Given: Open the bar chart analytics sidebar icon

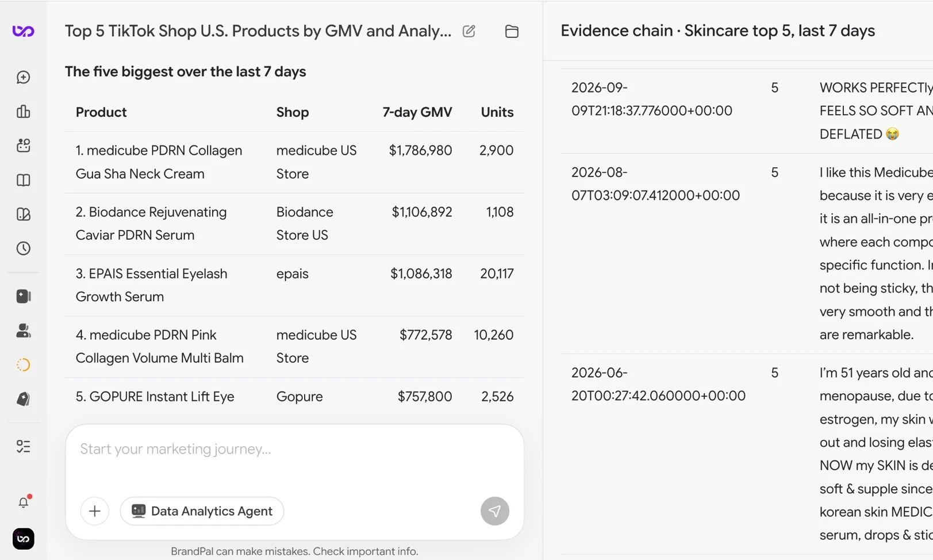Looking at the screenshot, I should pos(24,112).
